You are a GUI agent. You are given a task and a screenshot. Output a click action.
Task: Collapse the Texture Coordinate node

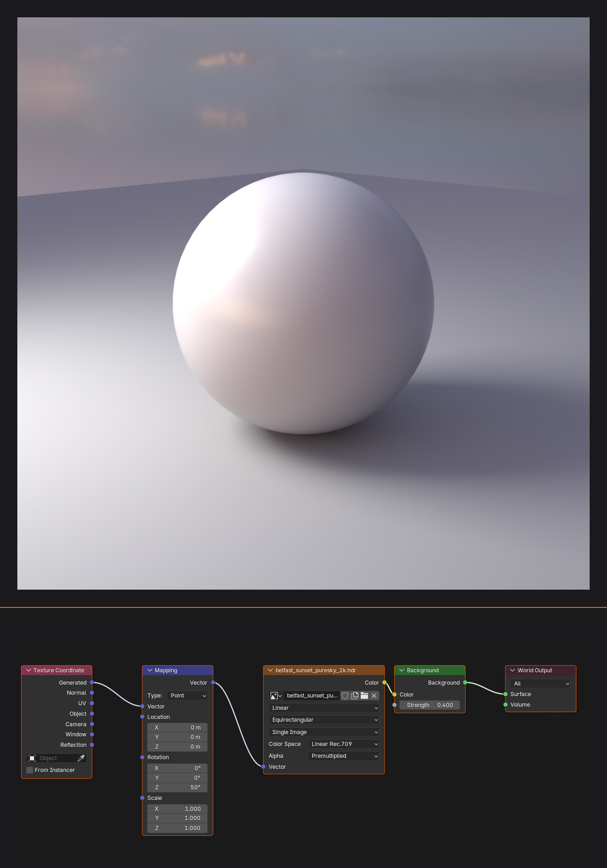tap(29, 670)
